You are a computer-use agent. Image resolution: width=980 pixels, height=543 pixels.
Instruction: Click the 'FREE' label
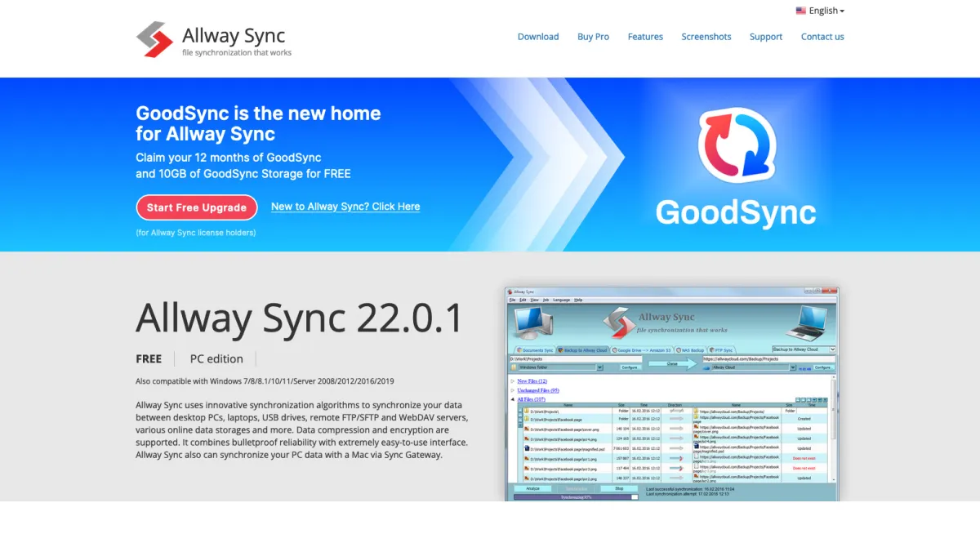[149, 358]
